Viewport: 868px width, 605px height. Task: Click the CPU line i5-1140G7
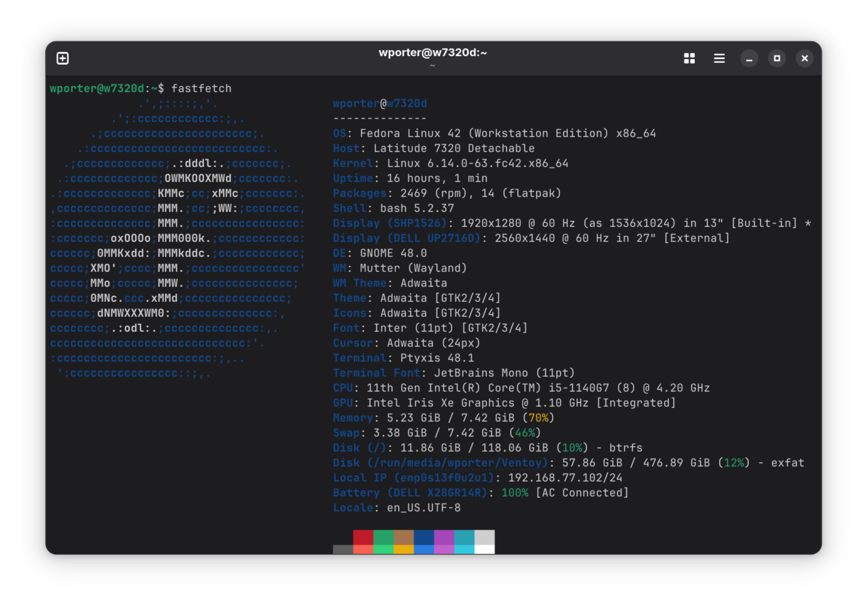(521, 388)
